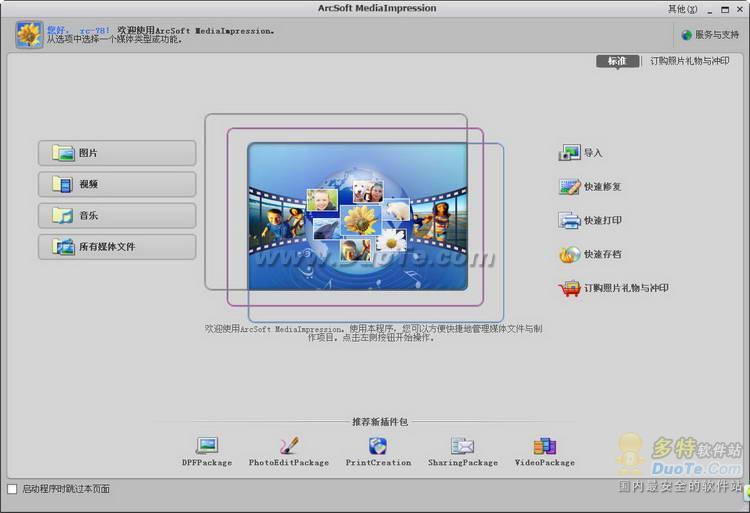750x513 pixels.
Task: Open the 图片 (Pictures) media button
Action: [117, 153]
